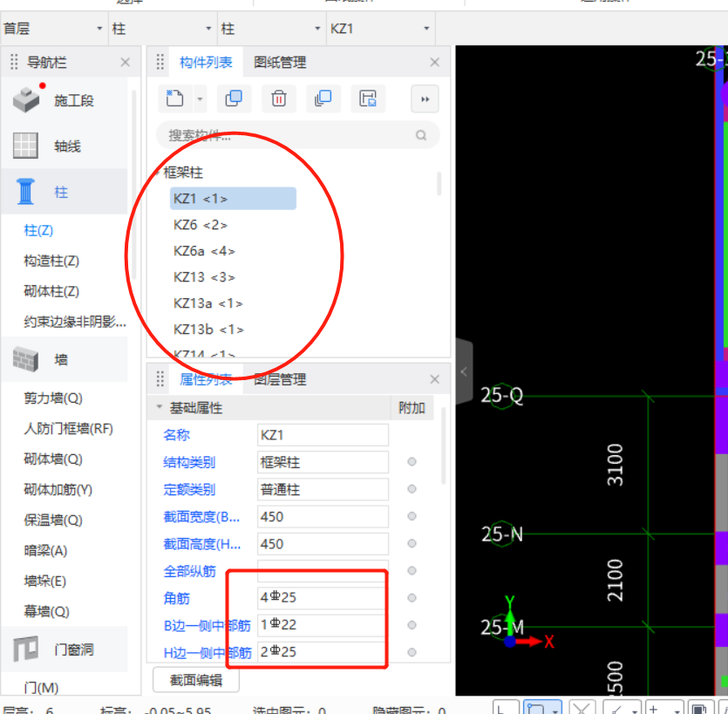Select 砌体柱(Z) in navigation
The width and height of the screenshot is (728, 714).
point(51,291)
